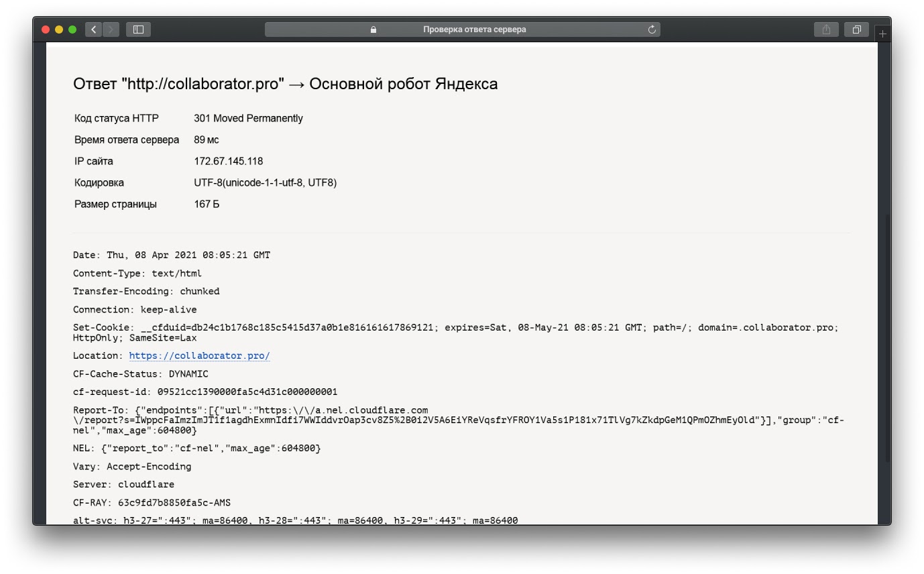Image resolution: width=924 pixels, height=574 pixels.
Task: Show the tab overview button
Action: (856, 30)
